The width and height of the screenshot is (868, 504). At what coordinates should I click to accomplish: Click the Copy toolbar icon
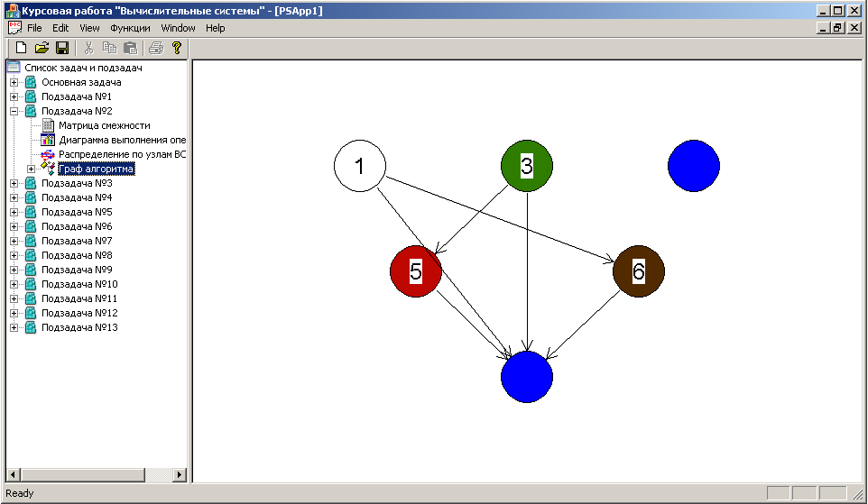[109, 48]
